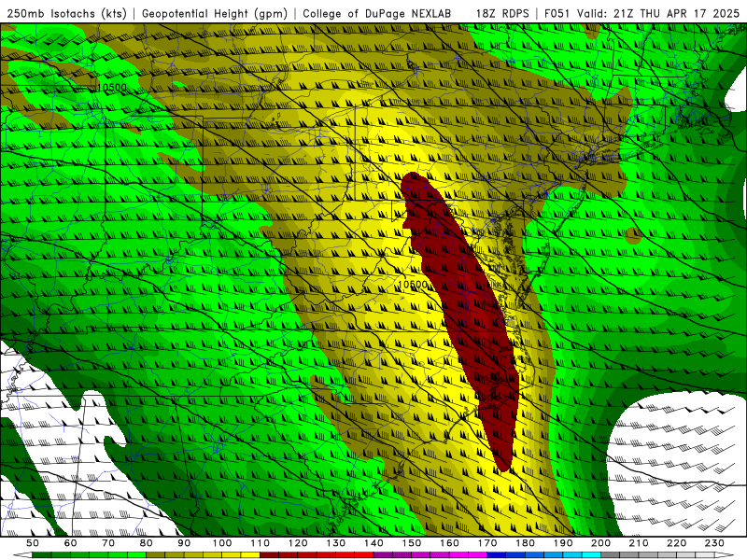Click the dark gray color bar segment starting at 200

pos(611,555)
